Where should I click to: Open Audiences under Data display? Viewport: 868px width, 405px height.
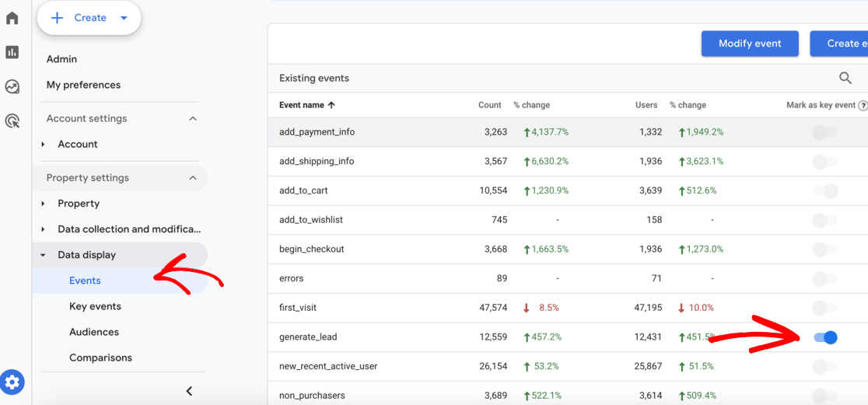94,332
